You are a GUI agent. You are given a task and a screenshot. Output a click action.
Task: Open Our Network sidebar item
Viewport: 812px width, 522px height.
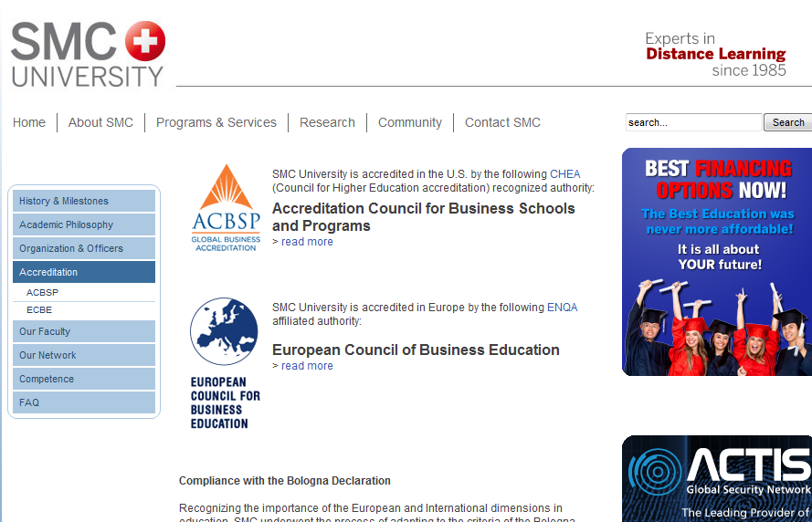click(84, 355)
